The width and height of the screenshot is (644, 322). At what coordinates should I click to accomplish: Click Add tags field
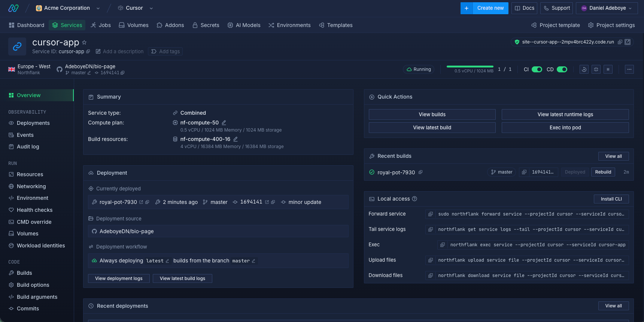pyautogui.click(x=165, y=51)
